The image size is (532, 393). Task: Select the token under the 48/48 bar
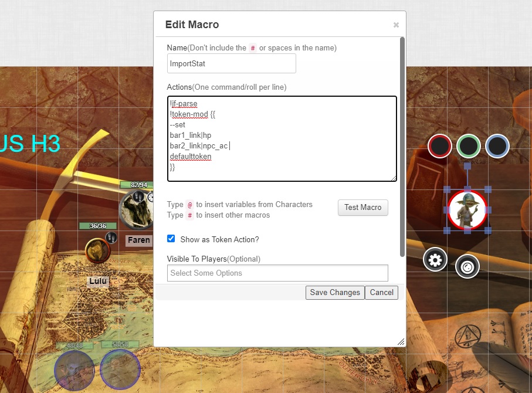74,370
